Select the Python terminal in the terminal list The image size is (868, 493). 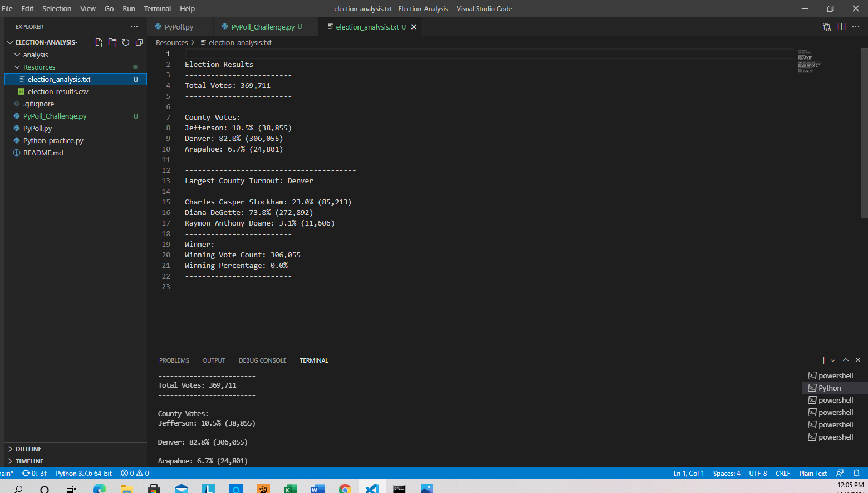835,388
